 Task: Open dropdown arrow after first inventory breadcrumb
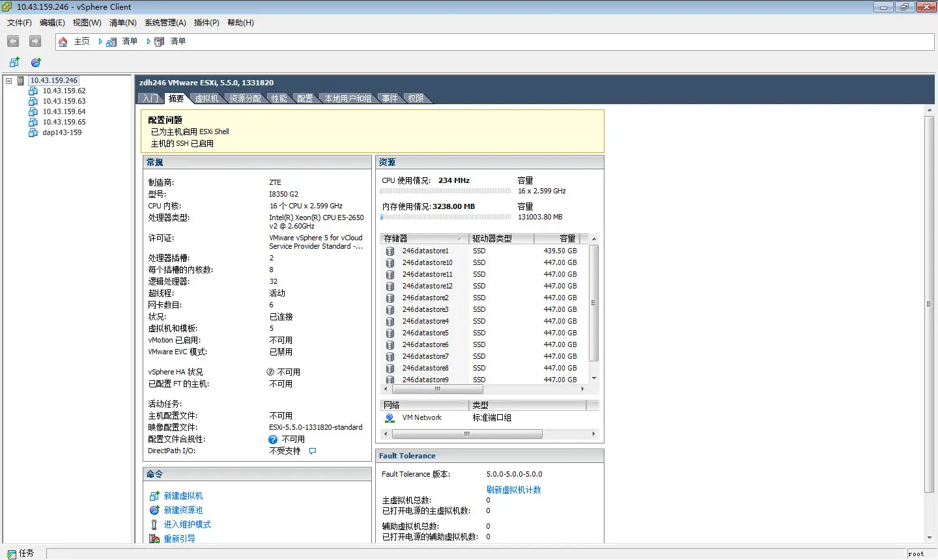149,42
